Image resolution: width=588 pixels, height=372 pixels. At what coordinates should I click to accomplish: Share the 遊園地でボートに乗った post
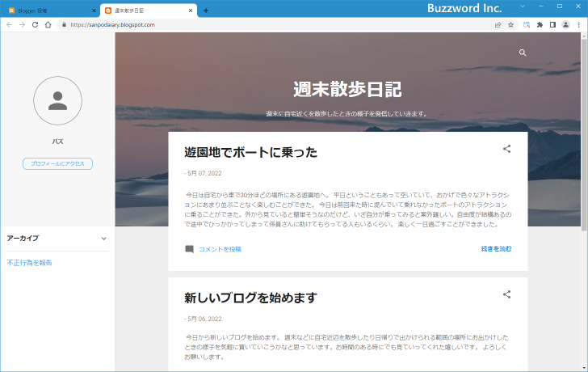point(507,149)
